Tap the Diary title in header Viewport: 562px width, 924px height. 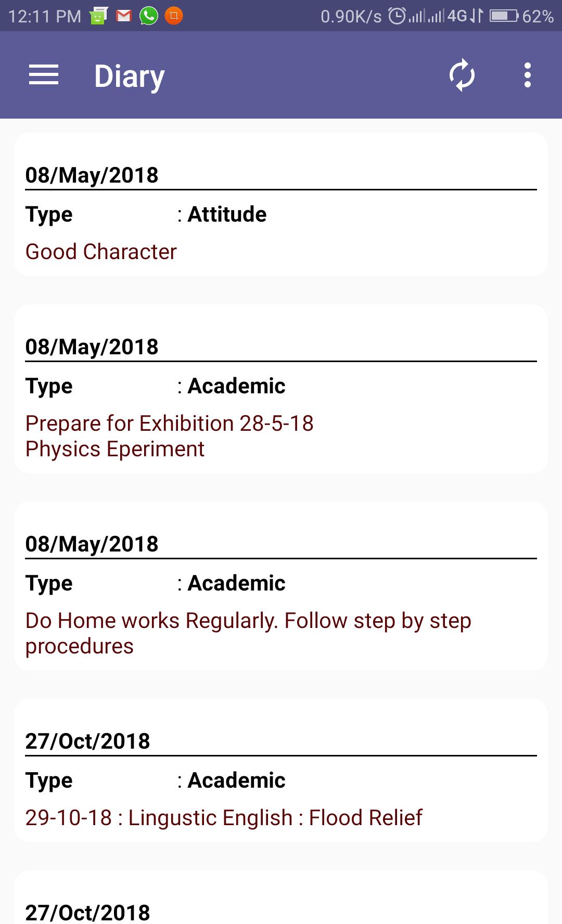(x=129, y=76)
